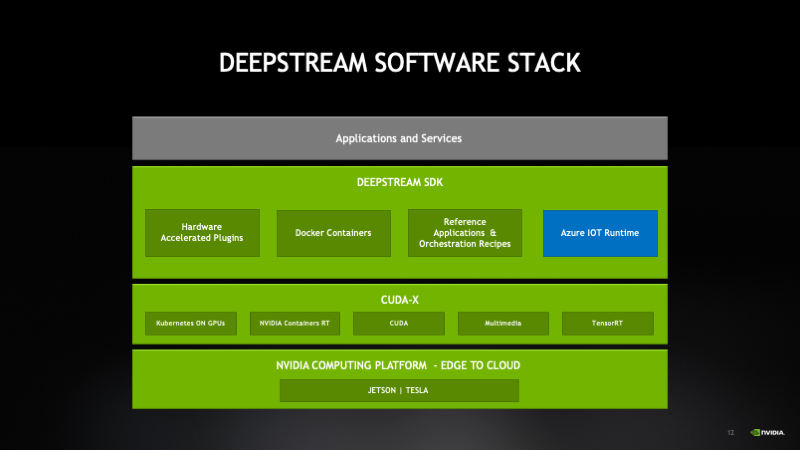Click the slide number 12
This screenshot has width=800, height=450.
pos(731,433)
